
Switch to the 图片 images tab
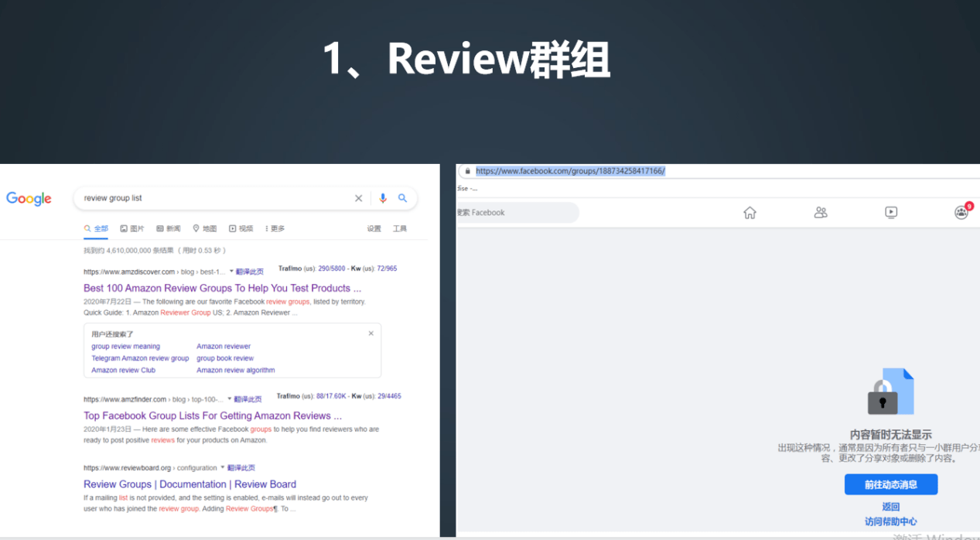point(132,229)
